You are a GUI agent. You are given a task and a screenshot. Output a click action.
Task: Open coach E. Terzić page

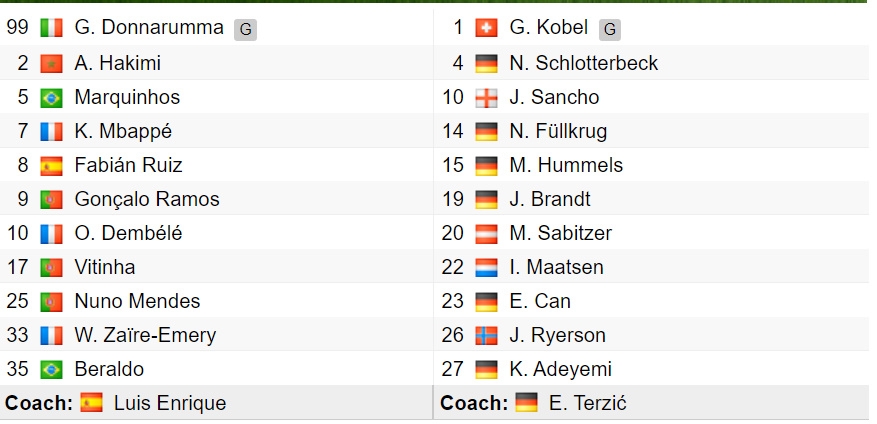coord(587,403)
